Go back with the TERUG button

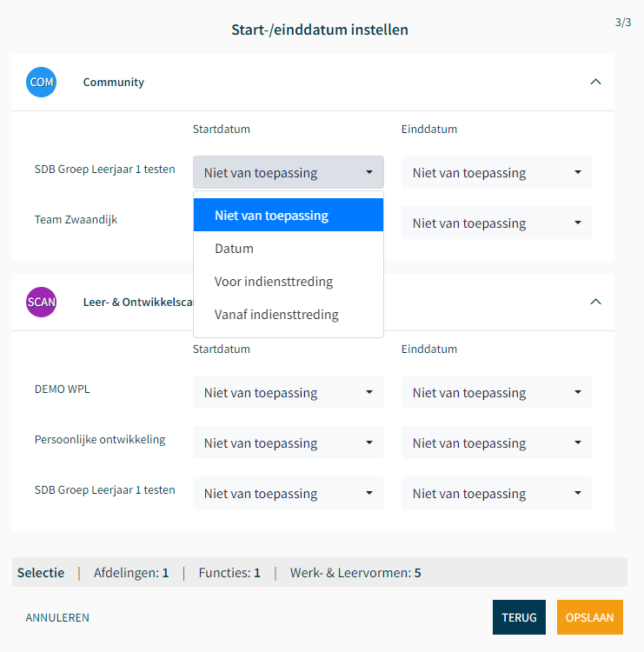tap(519, 617)
